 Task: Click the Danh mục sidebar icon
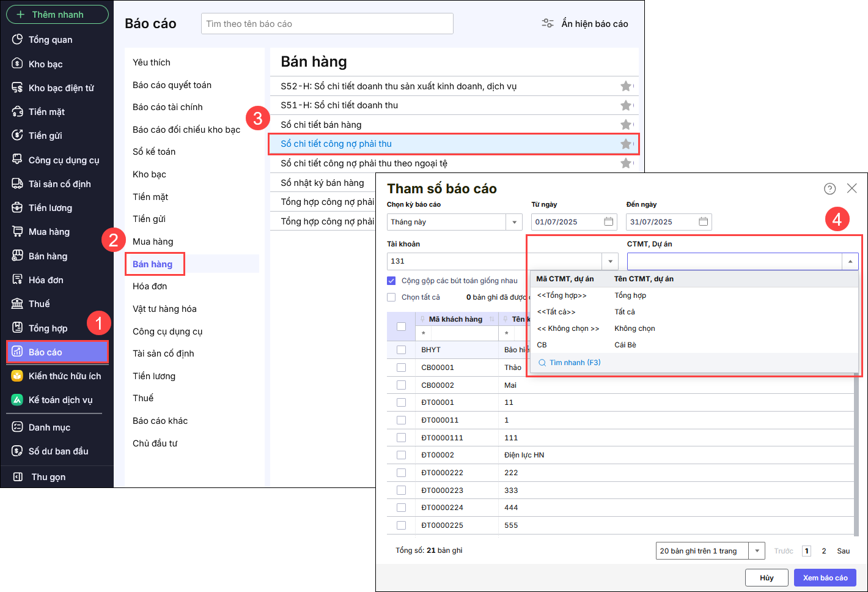pos(18,427)
